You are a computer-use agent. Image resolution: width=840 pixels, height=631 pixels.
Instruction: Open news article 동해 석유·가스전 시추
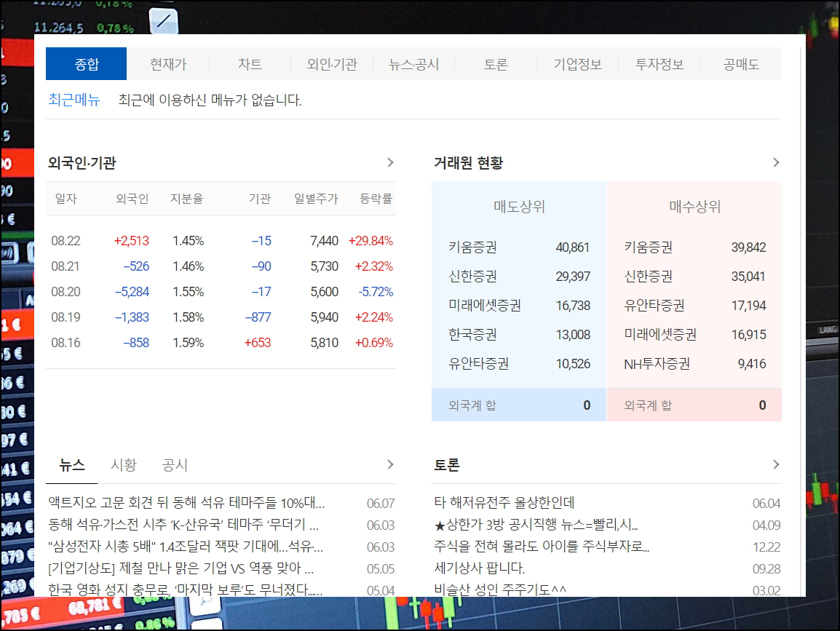coord(183,525)
